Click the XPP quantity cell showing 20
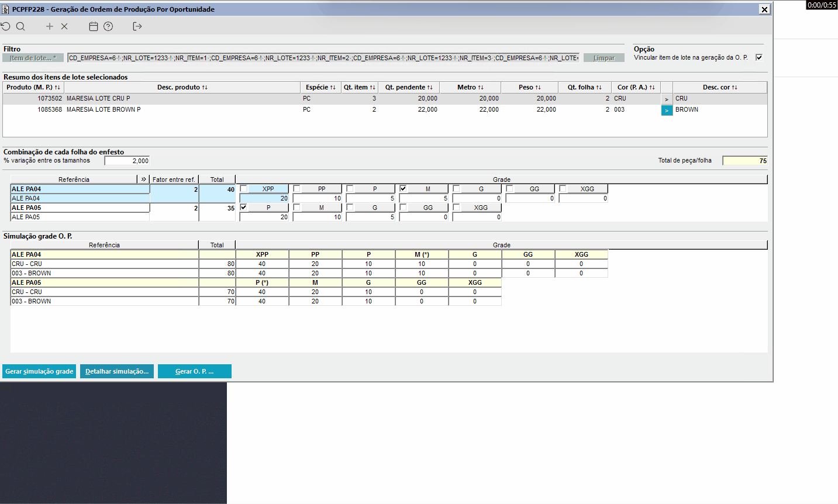This screenshot has width=838, height=504. point(264,198)
